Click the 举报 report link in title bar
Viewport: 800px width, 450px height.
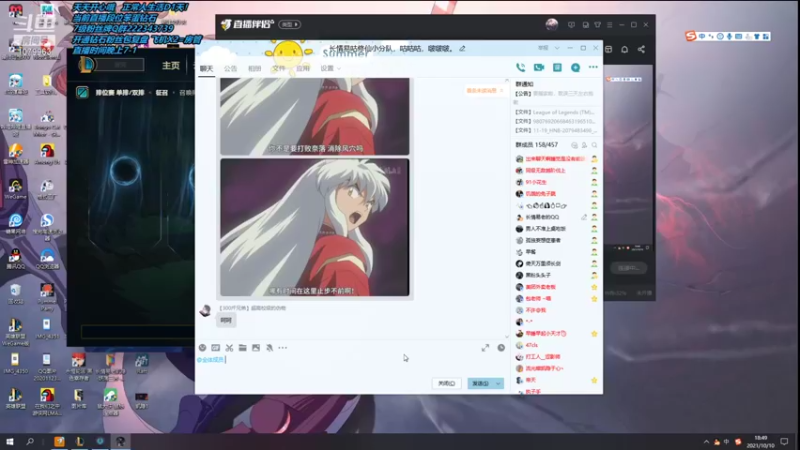(x=543, y=48)
